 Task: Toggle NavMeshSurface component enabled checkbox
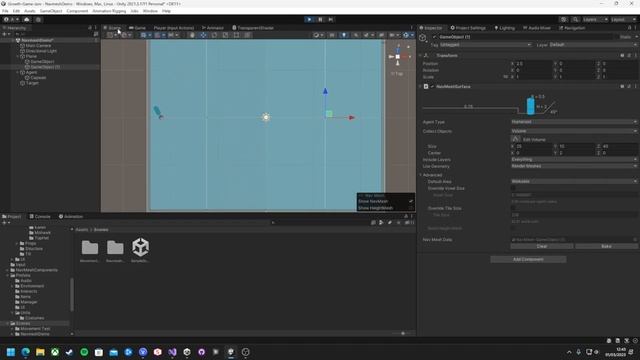pyautogui.click(x=432, y=87)
